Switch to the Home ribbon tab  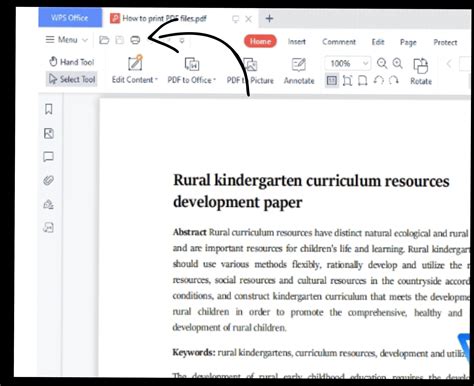tap(260, 41)
